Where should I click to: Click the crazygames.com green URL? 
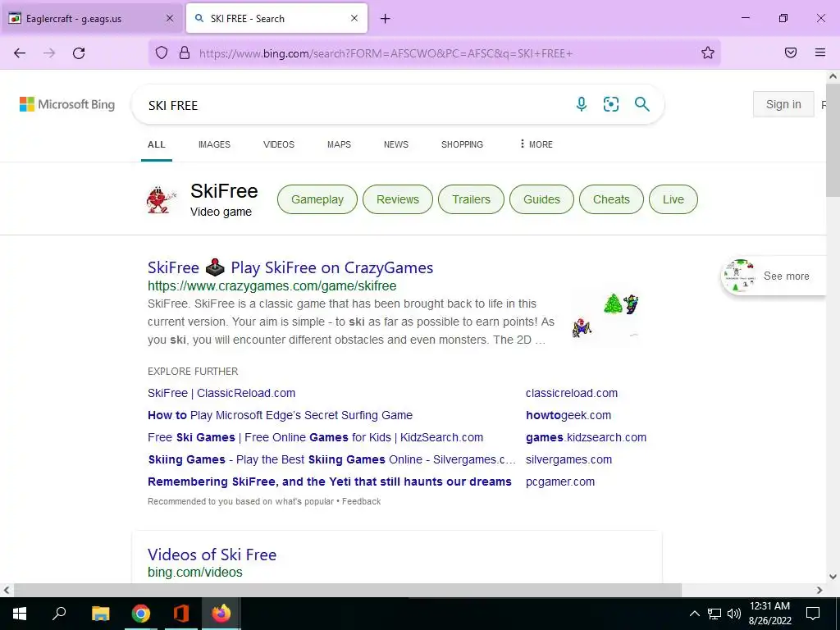tap(272, 286)
